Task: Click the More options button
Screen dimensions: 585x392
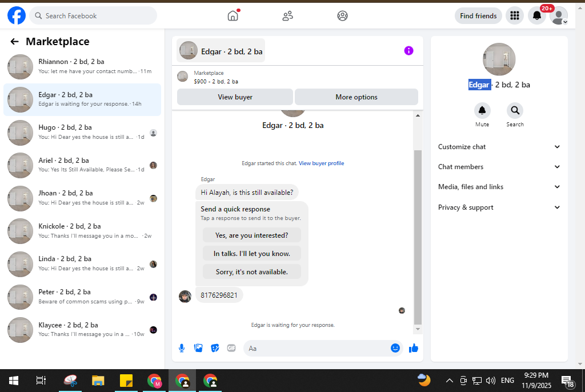Action: point(356,97)
